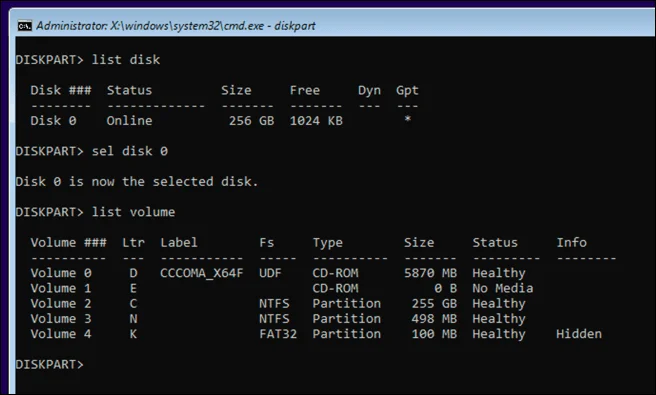Click 'Partition' type in Volume 4 row

pyautogui.click(x=346, y=334)
